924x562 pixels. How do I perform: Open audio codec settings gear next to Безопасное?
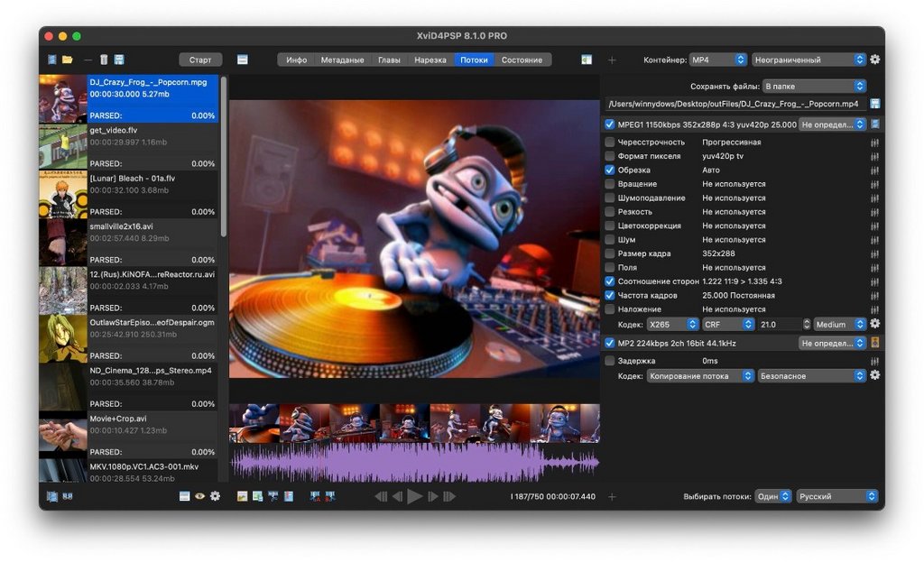875,375
